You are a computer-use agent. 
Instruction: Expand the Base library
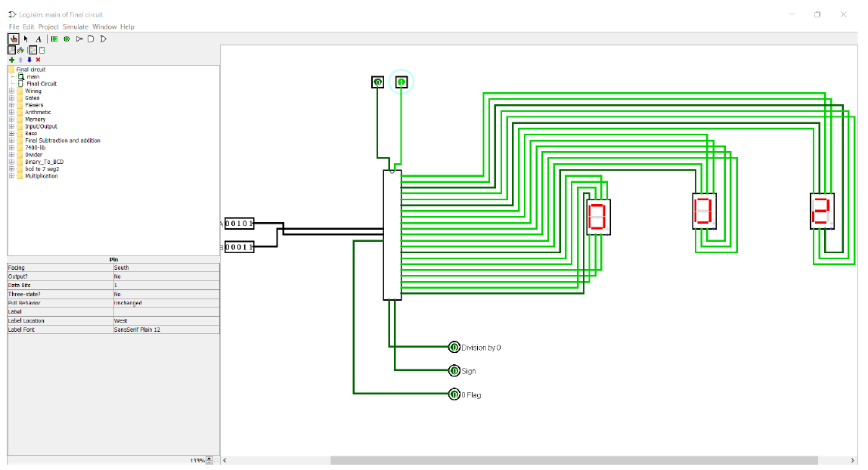(11, 134)
